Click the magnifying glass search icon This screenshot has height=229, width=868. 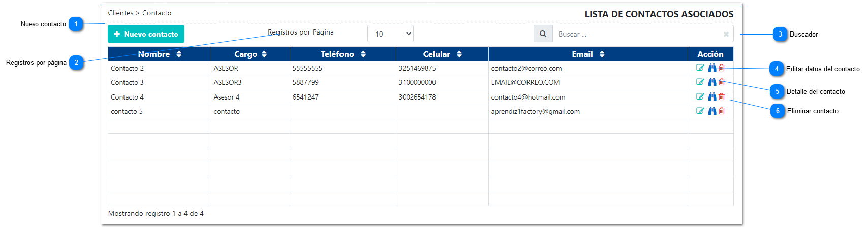pos(543,34)
